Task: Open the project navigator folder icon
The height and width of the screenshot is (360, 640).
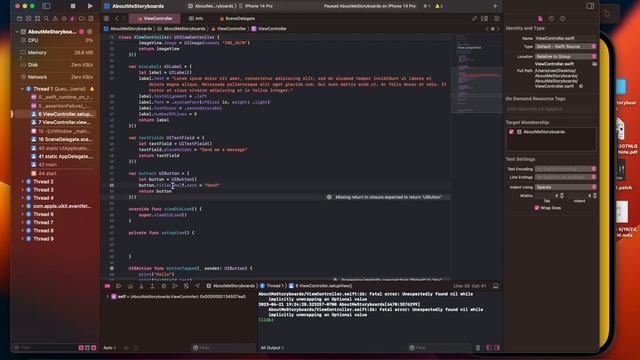Action: 20,18
